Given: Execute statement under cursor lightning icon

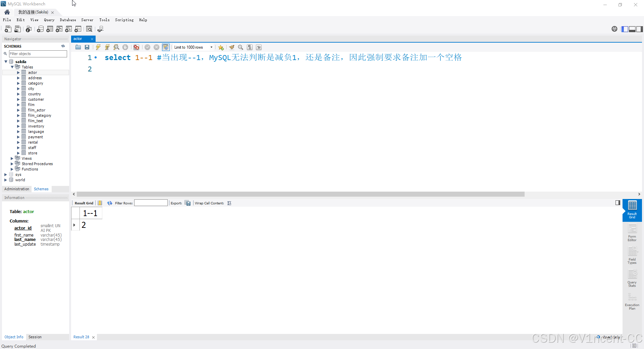Looking at the screenshot, I should pyautogui.click(x=107, y=47).
